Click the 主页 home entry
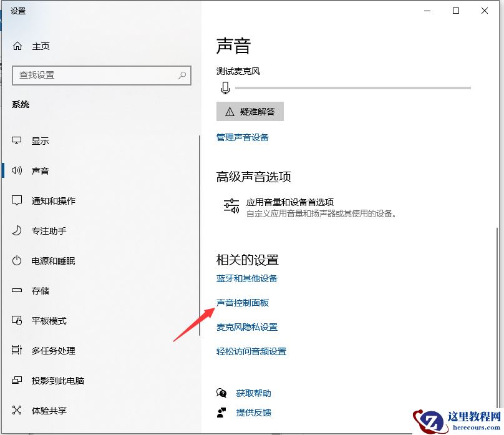This screenshot has width=504, height=435. tap(36, 46)
